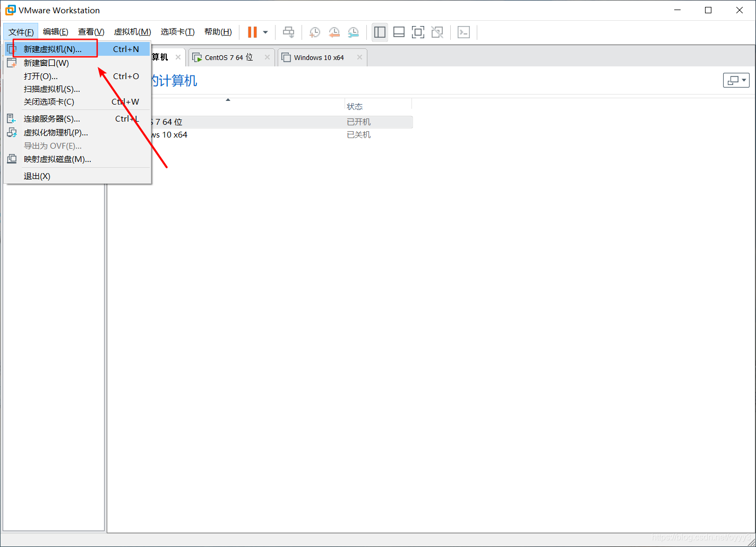
Task: Open the 文件(F) menu
Action: click(x=21, y=32)
